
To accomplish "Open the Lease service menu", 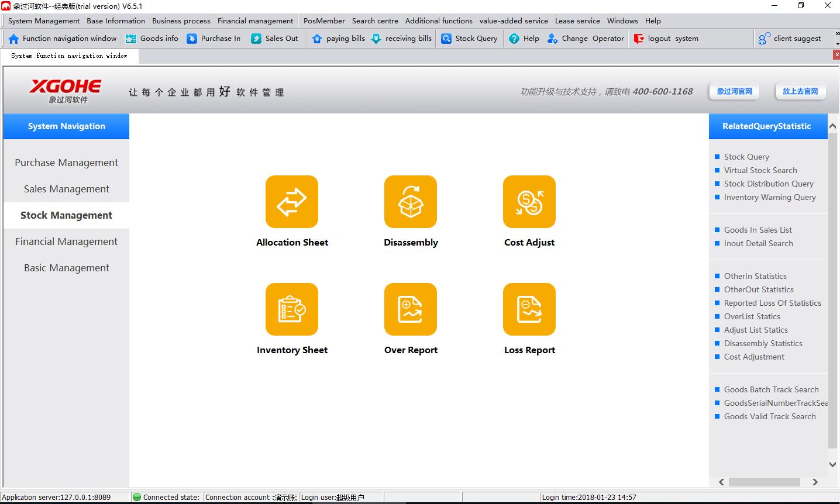I will [577, 20].
